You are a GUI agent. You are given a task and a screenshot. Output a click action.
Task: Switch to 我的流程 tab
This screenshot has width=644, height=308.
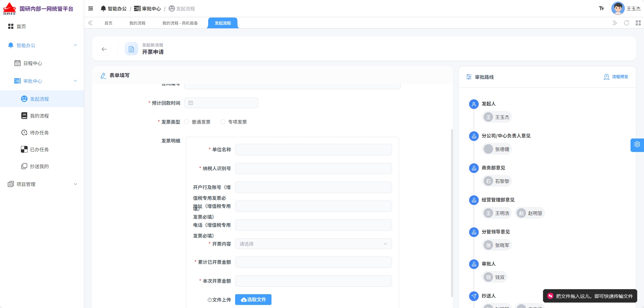(137, 23)
